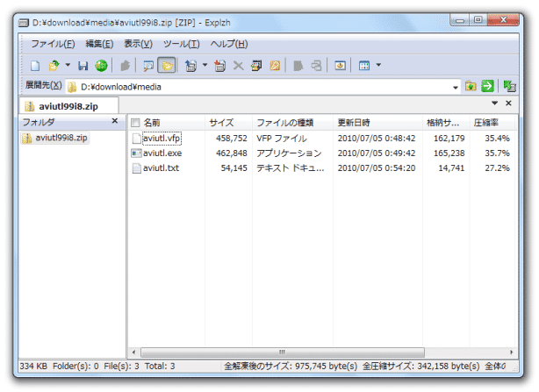
Task: Click the save floppy disk icon
Action: tap(83, 65)
